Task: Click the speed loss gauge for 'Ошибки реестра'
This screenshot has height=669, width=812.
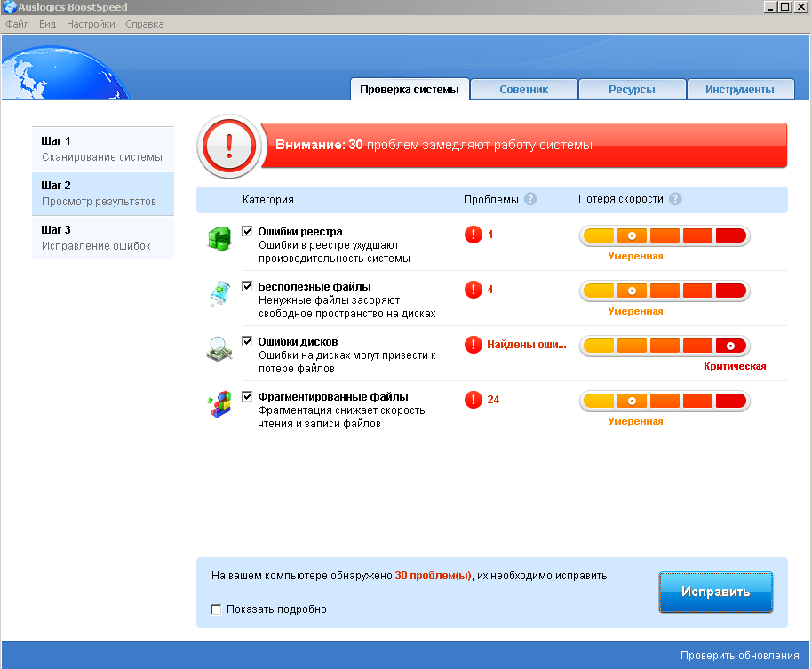Action: click(x=665, y=235)
